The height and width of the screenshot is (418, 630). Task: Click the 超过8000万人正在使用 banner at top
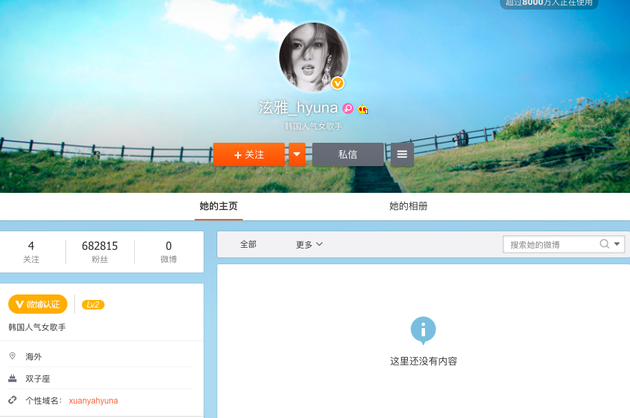tap(549, 3)
